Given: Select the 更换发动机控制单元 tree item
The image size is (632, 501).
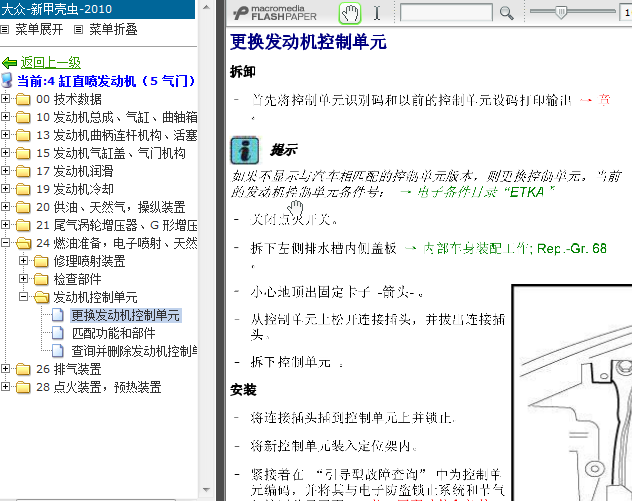Looking at the screenshot, I should pyautogui.click(x=125, y=316).
